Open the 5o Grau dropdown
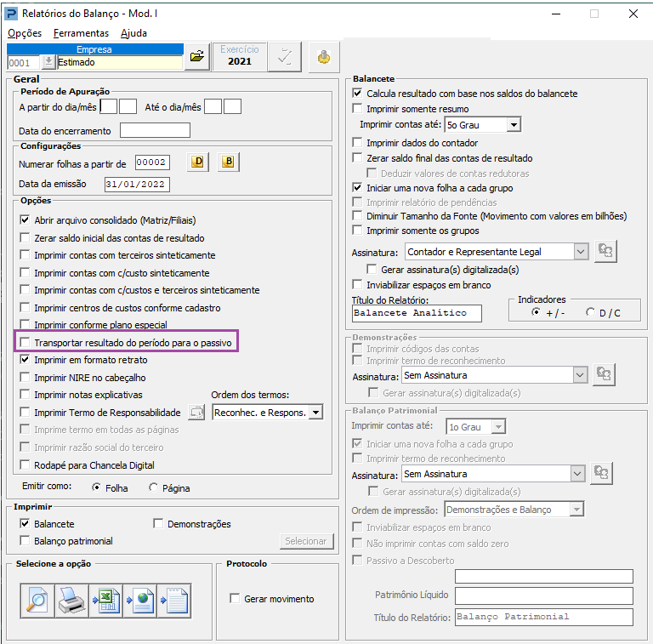This screenshot has width=653, height=644. 514,124
